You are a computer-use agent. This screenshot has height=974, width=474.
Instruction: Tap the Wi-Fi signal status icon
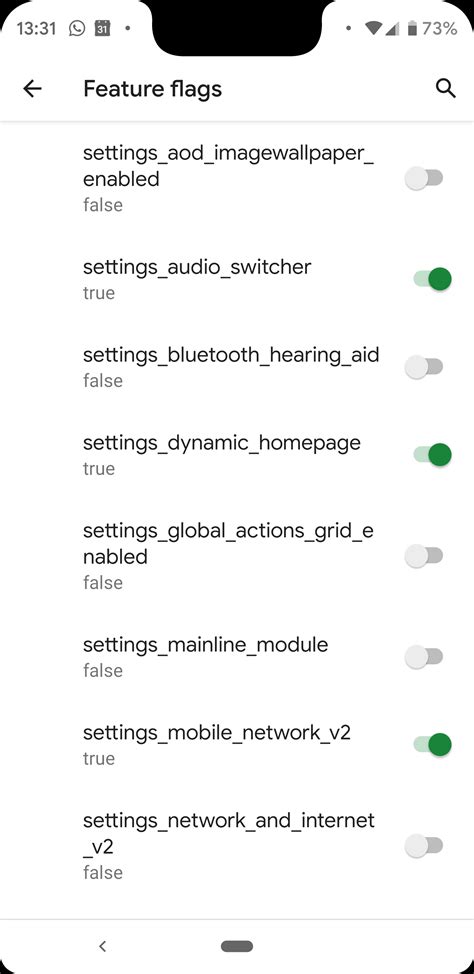(374, 29)
